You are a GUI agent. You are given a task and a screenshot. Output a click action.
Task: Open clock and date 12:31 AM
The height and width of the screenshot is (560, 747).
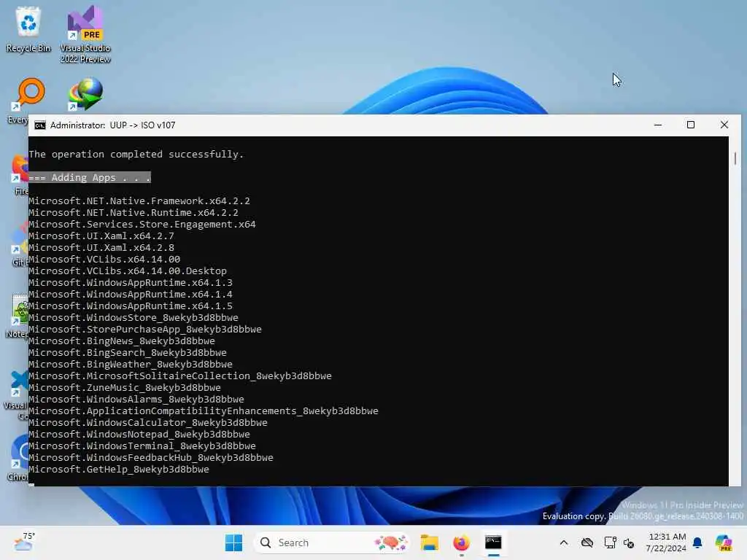point(667,542)
